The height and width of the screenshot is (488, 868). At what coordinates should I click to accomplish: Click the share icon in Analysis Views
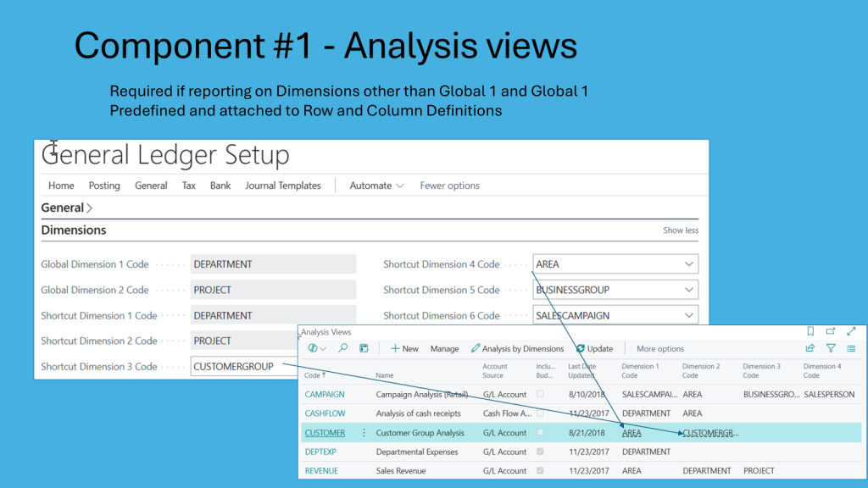point(810,348)
